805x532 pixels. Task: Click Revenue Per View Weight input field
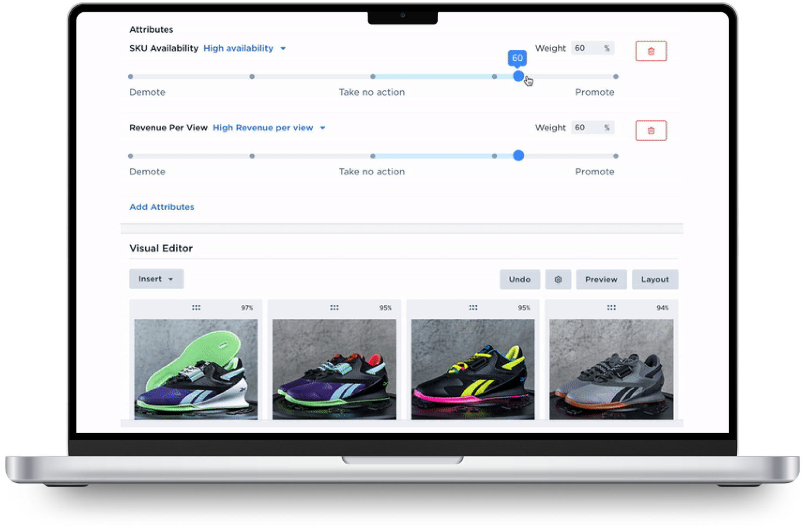coord(592,128)
